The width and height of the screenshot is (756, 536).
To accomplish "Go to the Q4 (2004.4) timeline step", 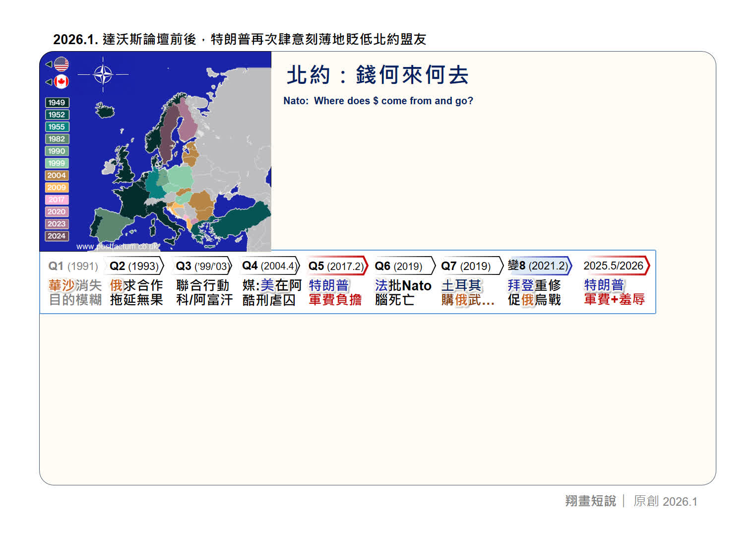I will coord(269,266).
